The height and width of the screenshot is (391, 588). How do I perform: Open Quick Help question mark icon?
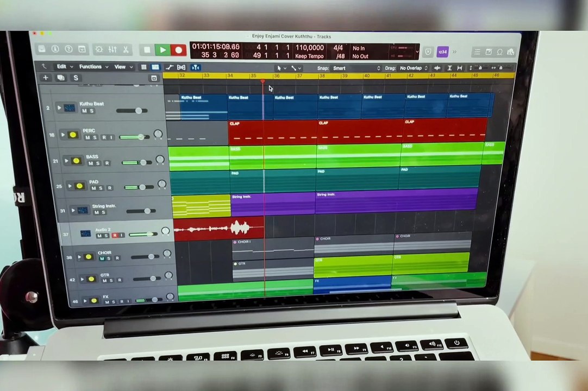68,49
